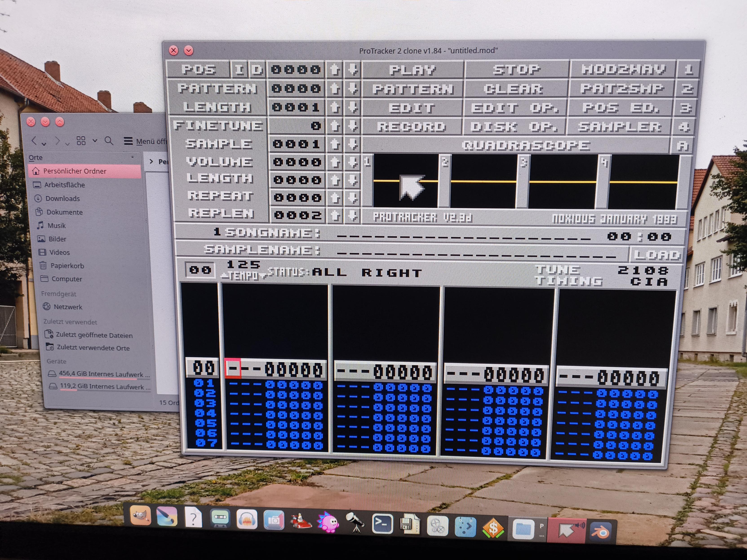Increase FINETUNE with up arrow
The image size is (747, 560).
pyautogui.click(x=335, y=126)
